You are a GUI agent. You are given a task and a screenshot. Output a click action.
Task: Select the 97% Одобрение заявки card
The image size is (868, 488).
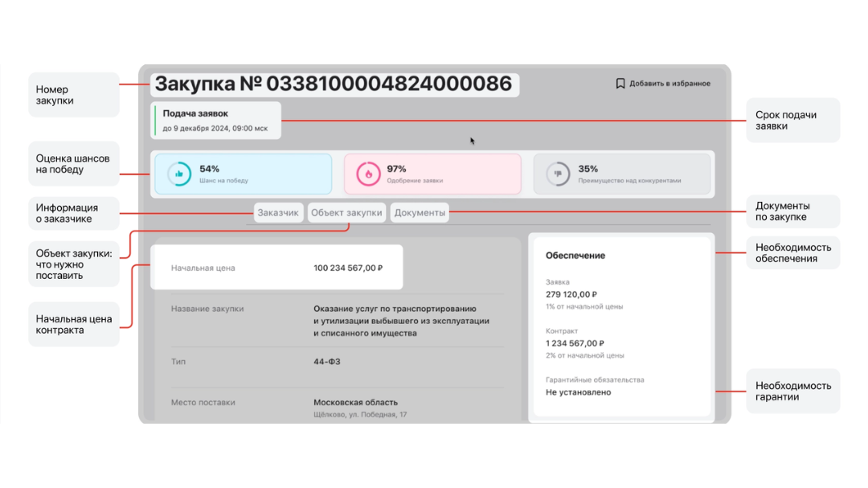[432, 174]
